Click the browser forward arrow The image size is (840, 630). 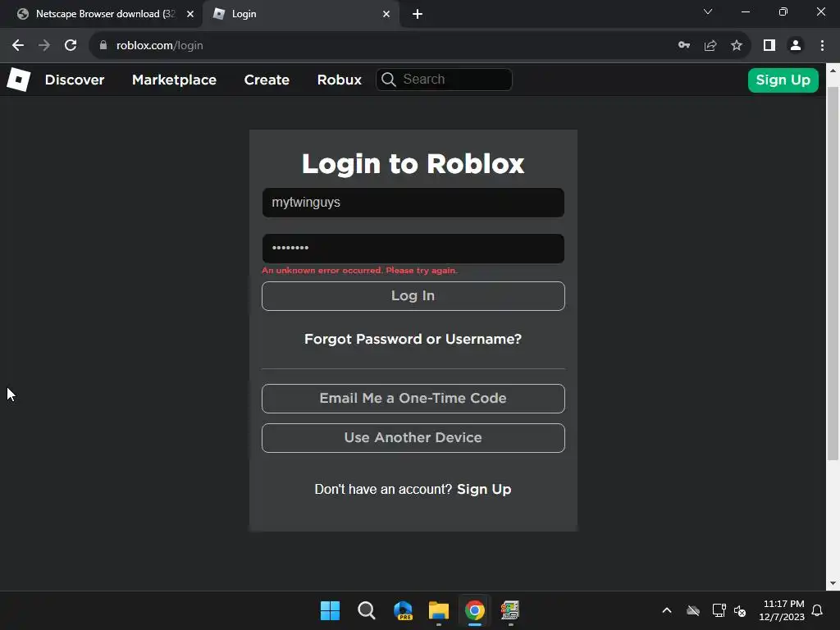pos(44,46)
